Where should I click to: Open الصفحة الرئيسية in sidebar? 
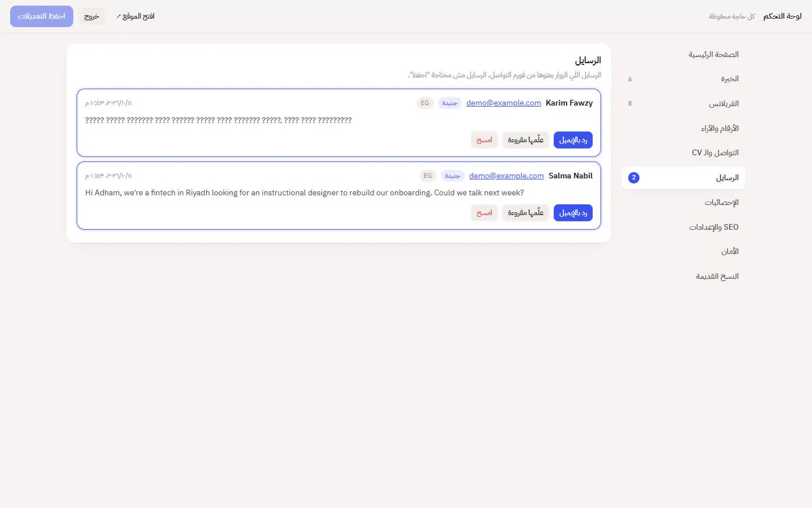point(683,55)
